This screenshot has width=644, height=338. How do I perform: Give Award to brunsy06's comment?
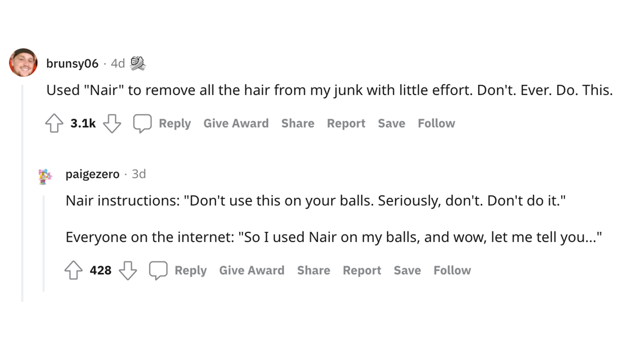pos(236,123)
